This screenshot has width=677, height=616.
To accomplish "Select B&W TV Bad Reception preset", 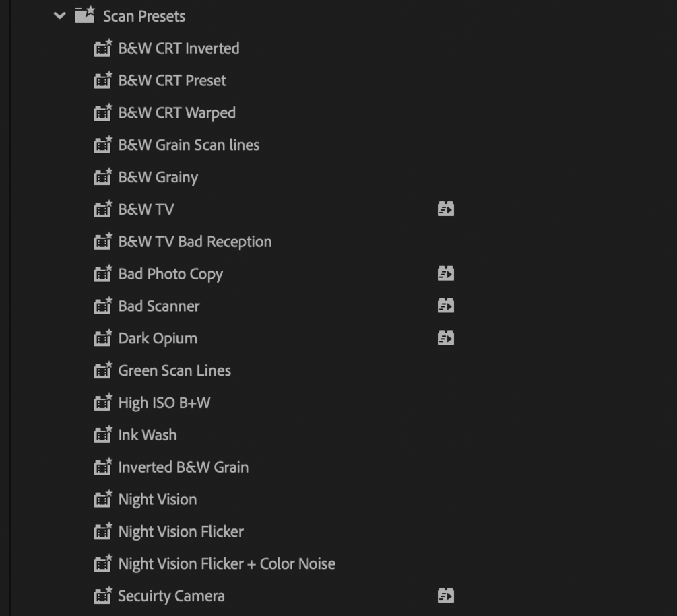I will click(x=195, y=242).
